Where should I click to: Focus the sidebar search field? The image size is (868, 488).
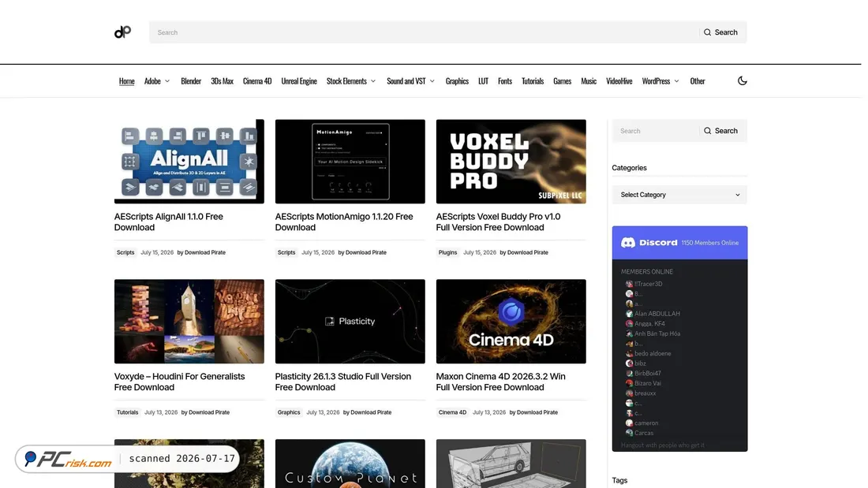coord(656,131)
